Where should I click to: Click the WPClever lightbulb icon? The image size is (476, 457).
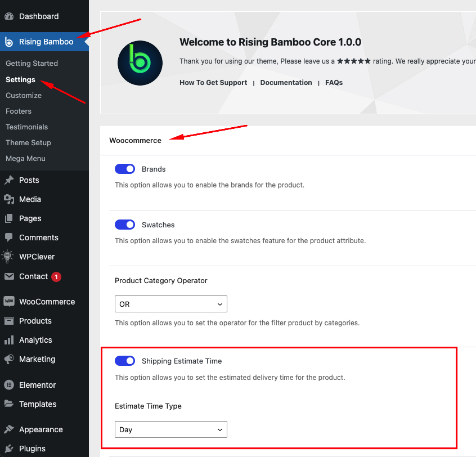click(x=7, y=257)
